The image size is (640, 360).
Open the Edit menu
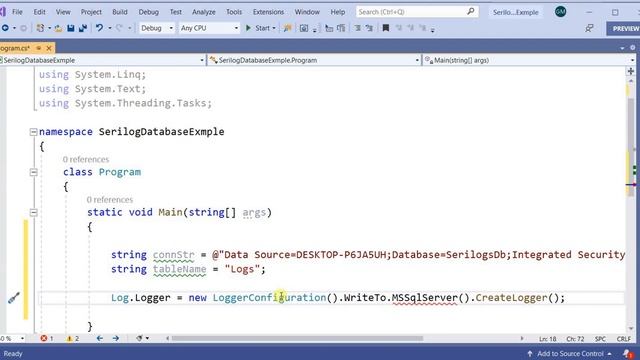pos(39,12)
